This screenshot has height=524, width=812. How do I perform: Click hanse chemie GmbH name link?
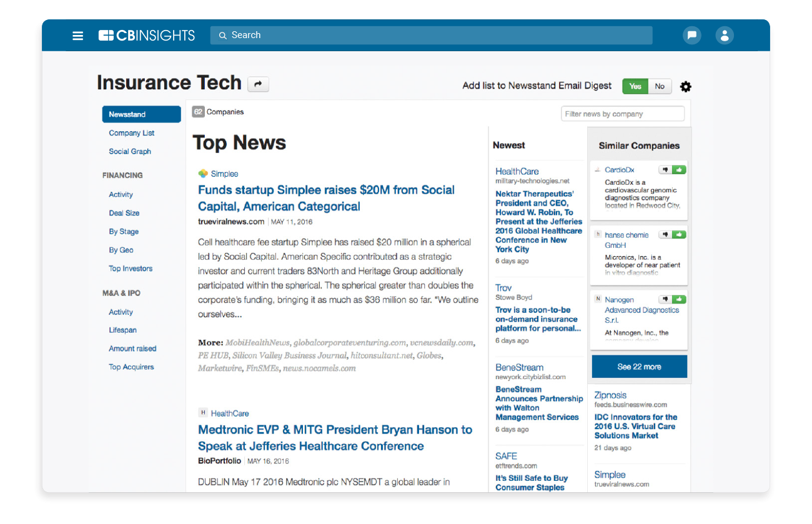[x=626, y=240]
